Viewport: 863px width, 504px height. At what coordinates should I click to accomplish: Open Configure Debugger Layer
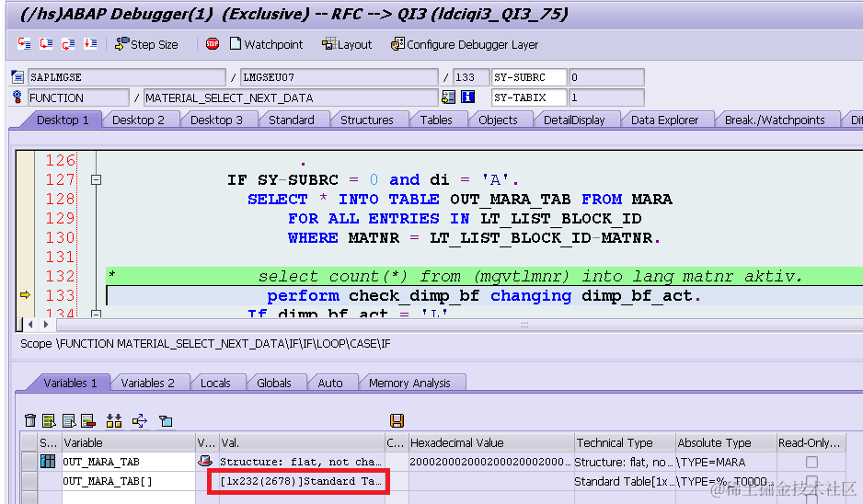coord(465,44)
